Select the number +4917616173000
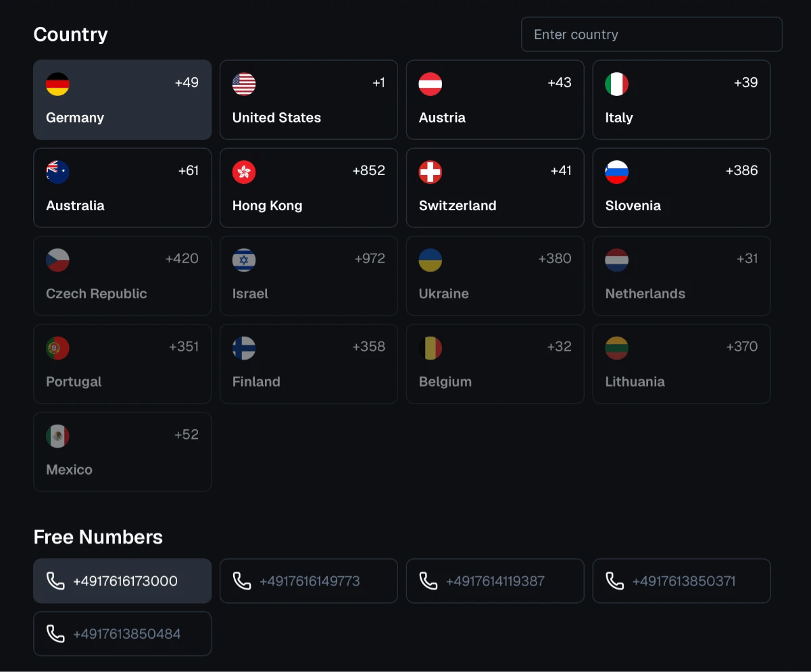Screen dimensions: 811x672 point(122,581)
